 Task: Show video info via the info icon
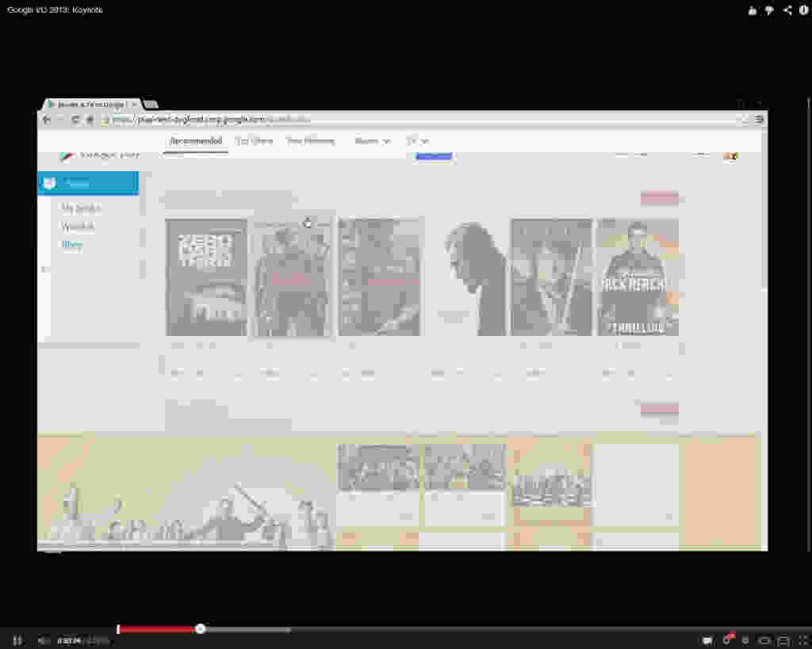point(804,10)
